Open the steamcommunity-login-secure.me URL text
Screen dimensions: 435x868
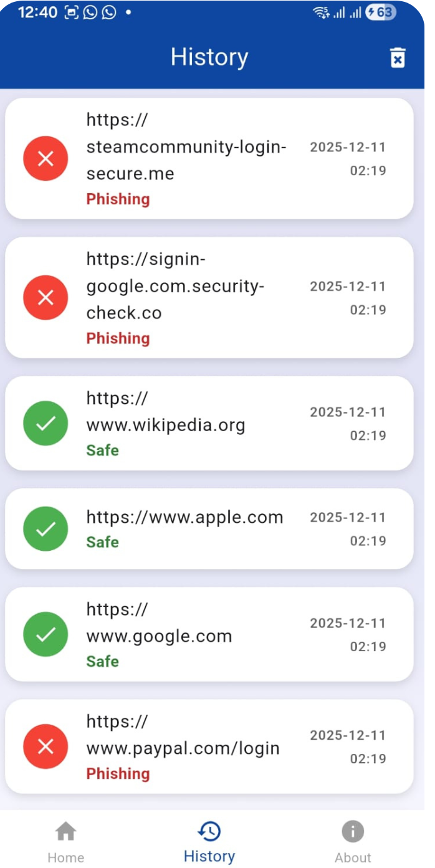(x=186, y=146)
